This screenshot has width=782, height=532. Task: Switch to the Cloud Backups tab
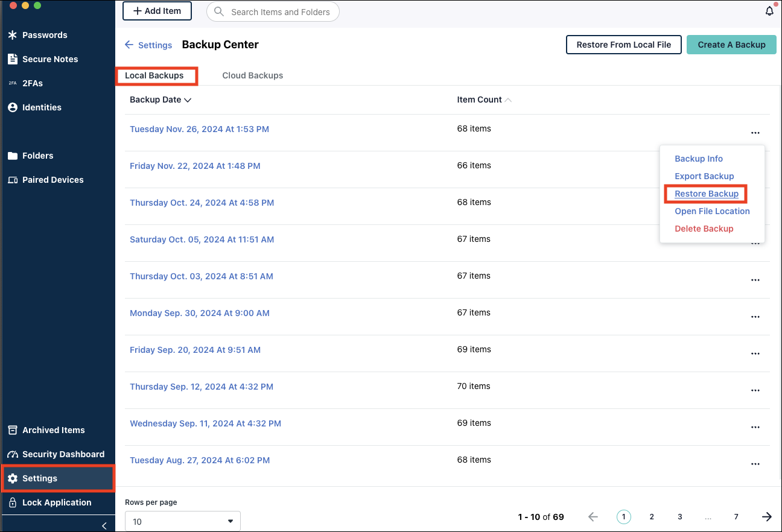(x=252, y=75)
